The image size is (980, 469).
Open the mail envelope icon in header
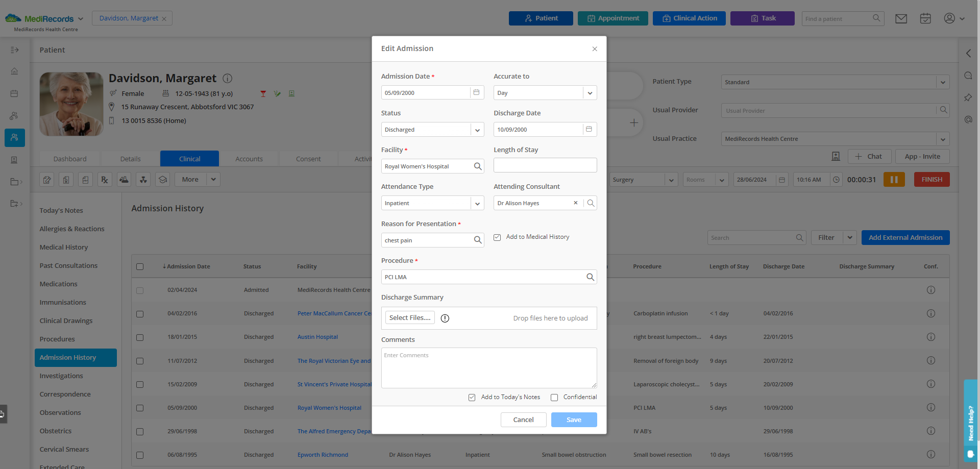coord(901,19)
